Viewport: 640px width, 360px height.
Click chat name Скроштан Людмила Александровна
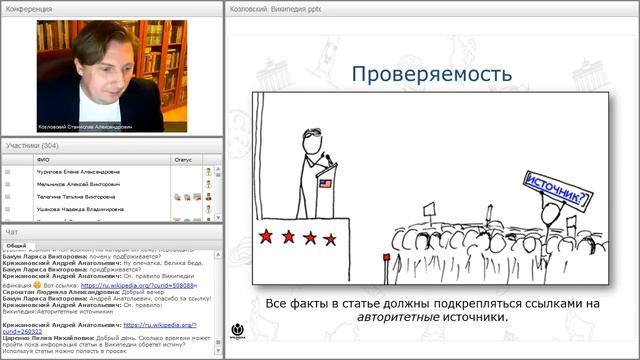(x=61, y=292)
